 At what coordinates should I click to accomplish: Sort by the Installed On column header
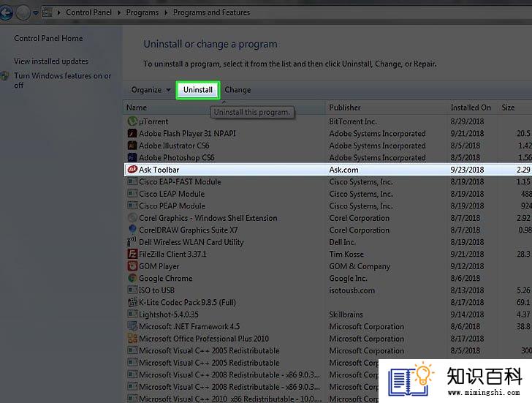[472, 108]
